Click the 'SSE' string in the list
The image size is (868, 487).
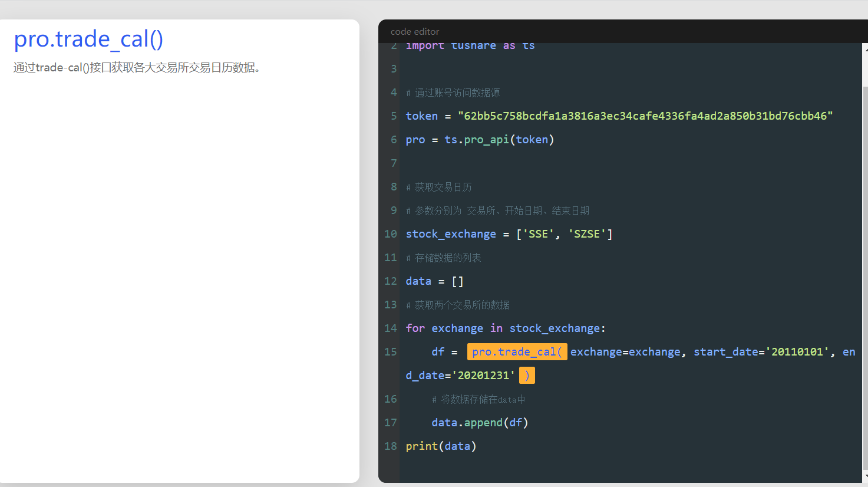click(x=539, y=234)
